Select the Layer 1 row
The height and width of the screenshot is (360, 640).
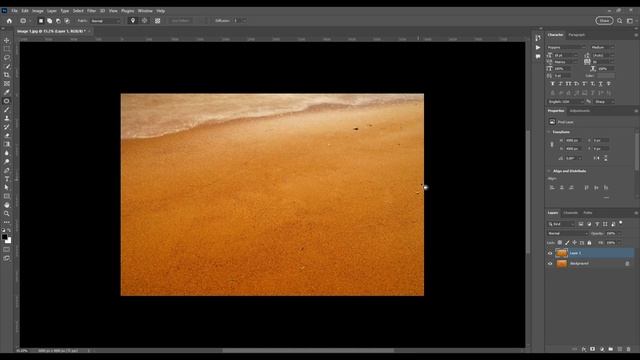pos(590,253)
